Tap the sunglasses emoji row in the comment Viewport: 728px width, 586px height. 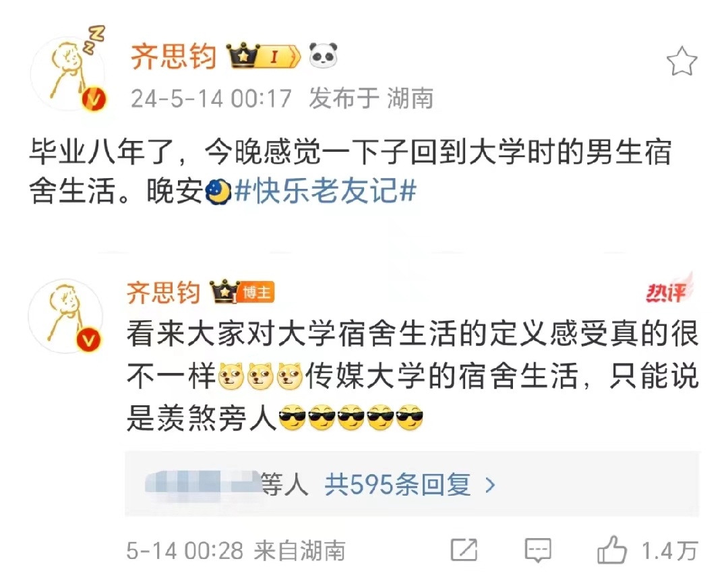(x=351, y=417)
